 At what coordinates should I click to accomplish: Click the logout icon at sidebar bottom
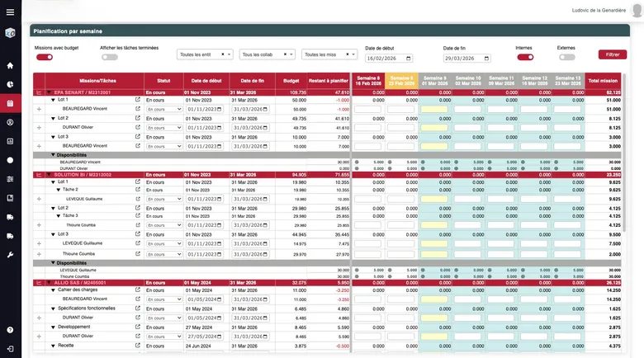[10, 349]
